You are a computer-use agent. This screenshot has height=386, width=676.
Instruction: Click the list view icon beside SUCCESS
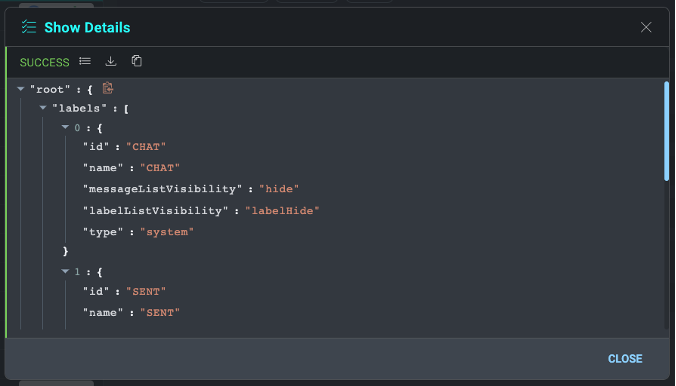[85, 61]
